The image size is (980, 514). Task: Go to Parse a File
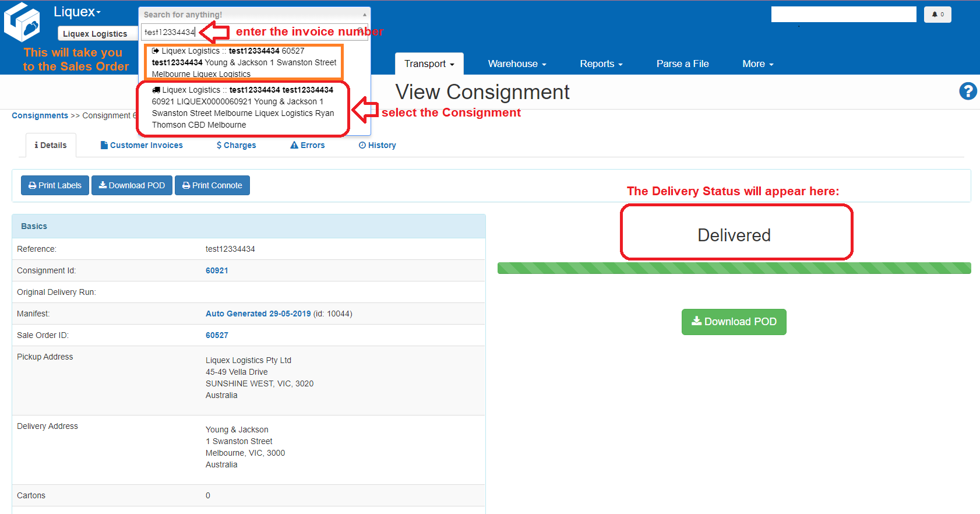click(x=683, y=64)
